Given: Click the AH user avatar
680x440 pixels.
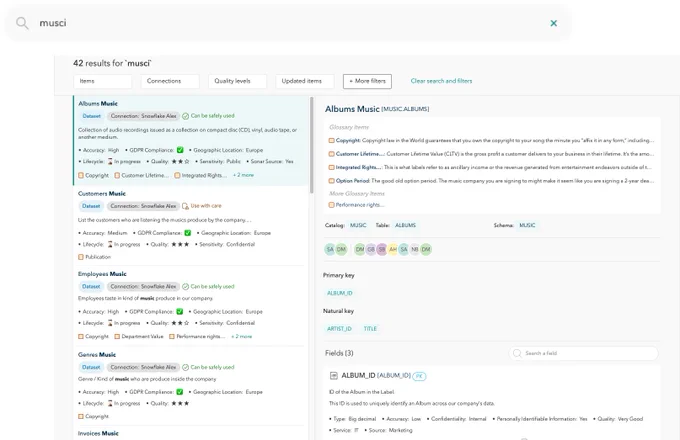Looking at the screenshot, I should point(393,249).
